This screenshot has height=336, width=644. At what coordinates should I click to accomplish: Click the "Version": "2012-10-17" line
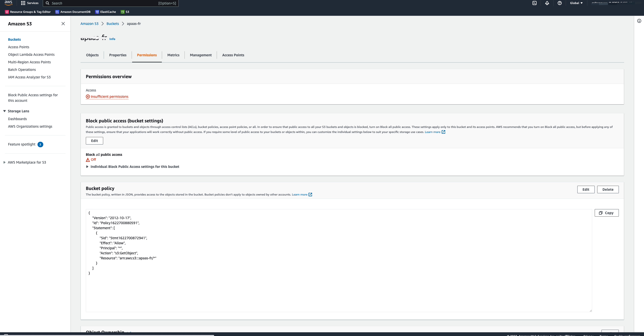[112, 218]
